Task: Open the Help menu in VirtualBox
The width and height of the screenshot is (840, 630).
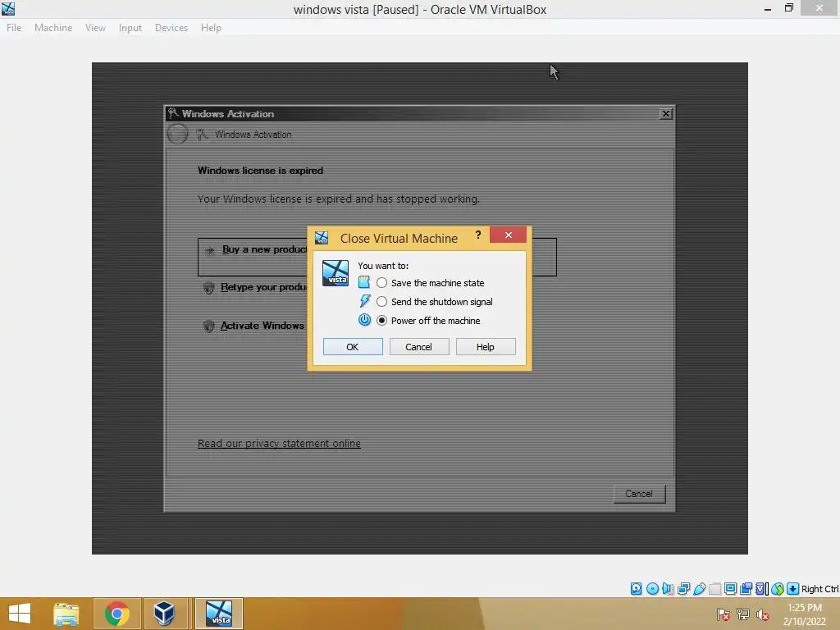Action: pos(211,28)
